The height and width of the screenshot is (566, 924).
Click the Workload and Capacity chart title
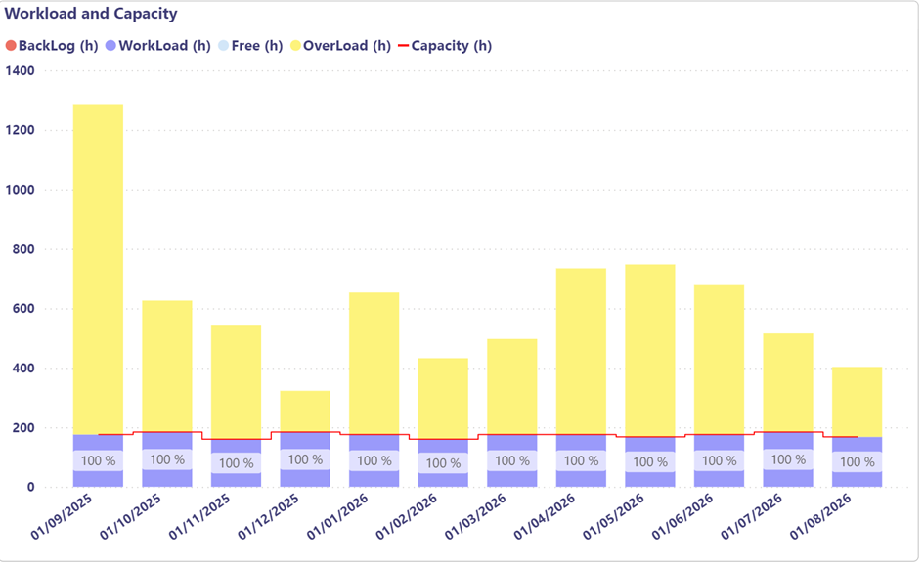pos(91,16)
